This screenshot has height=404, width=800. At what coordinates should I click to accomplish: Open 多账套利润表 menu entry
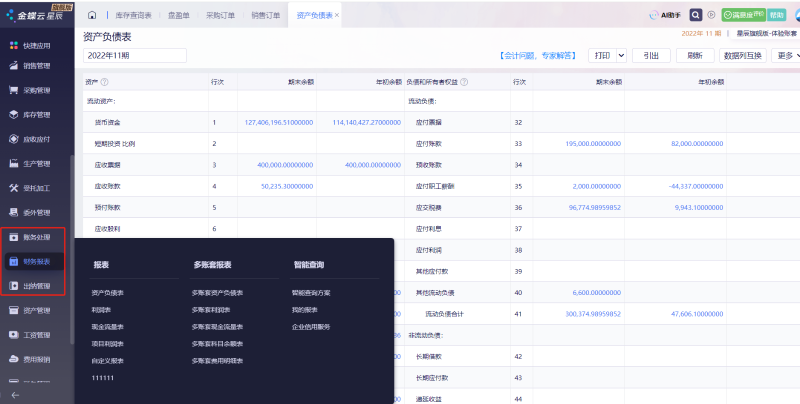coord(211,310)
